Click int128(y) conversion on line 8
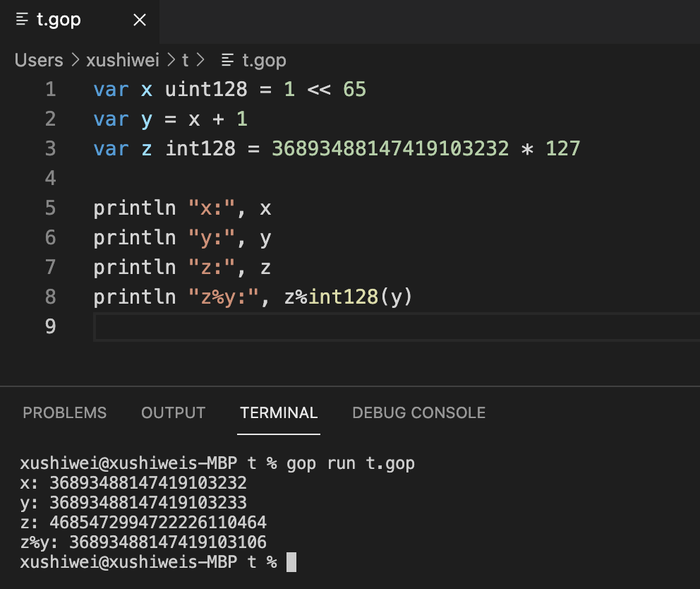Viewport: 700px width, 589px height. (x=361, y=297)
